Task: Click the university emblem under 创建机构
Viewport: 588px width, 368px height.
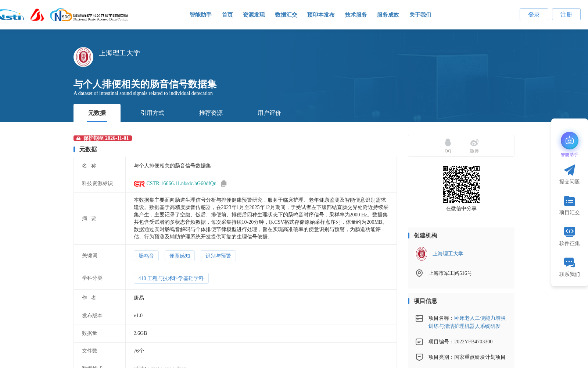Action: [x=422, y=254]
